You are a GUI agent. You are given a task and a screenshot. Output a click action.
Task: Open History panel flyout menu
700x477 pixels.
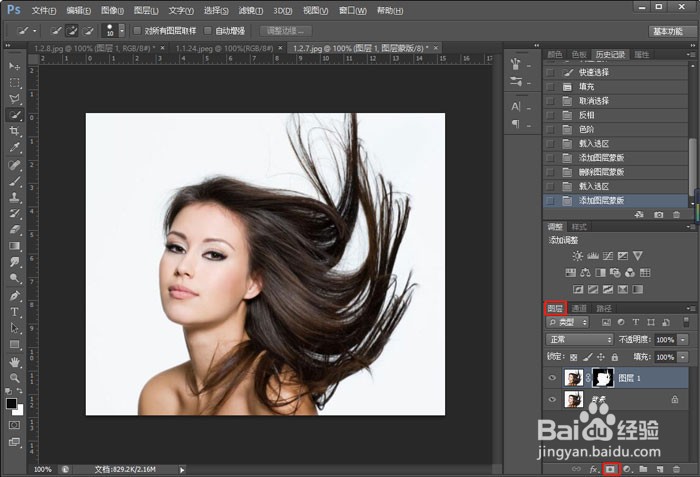pyautogui.click(x=691, y=54)
